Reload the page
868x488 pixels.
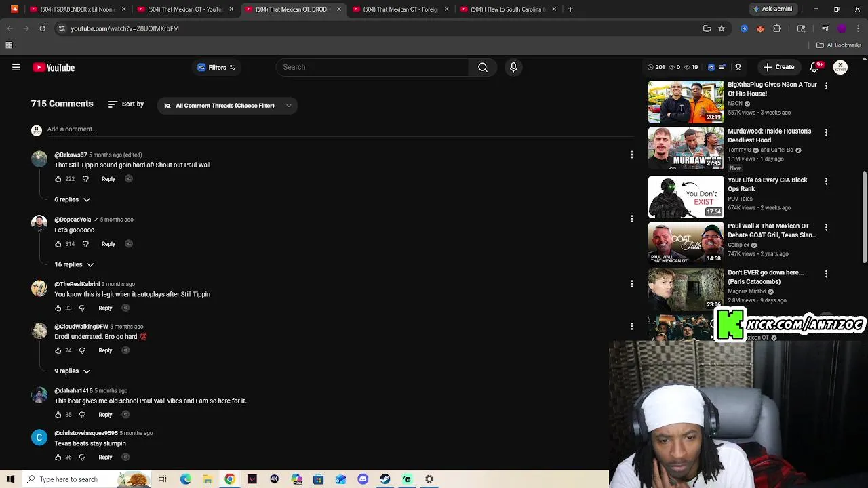tap(42, 28)
